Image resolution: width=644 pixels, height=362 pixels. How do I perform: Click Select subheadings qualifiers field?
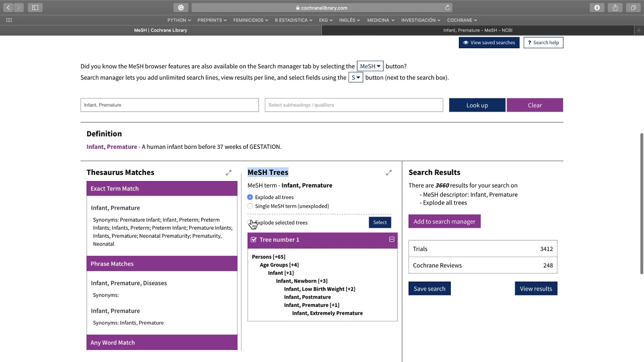click(354, 105)
